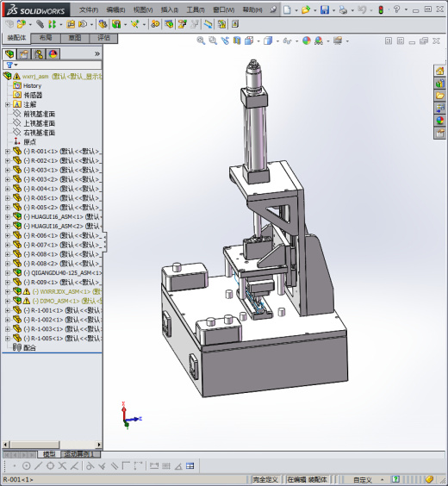Click the pin icon beside the Help menu
448x486 pixels.
(273, 9)
